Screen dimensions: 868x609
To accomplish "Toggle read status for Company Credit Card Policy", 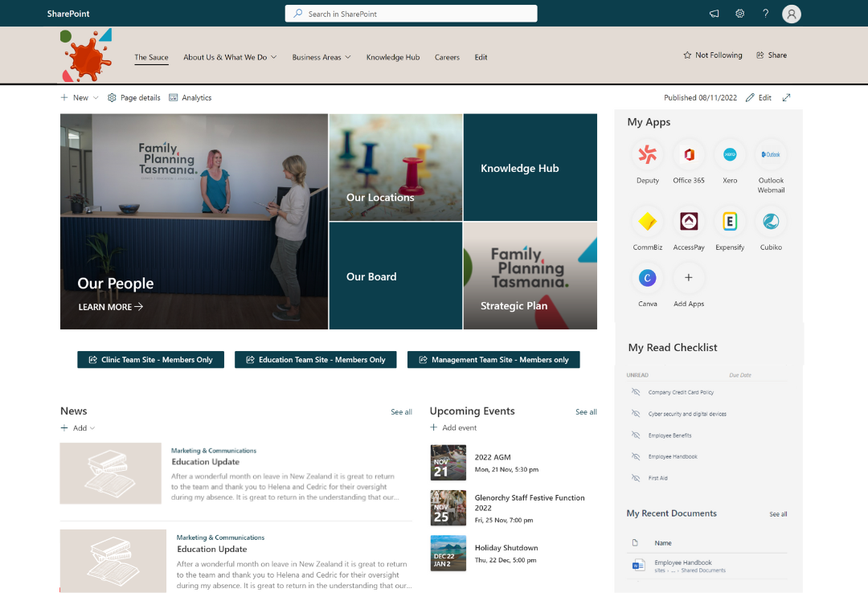I will 636,391.
